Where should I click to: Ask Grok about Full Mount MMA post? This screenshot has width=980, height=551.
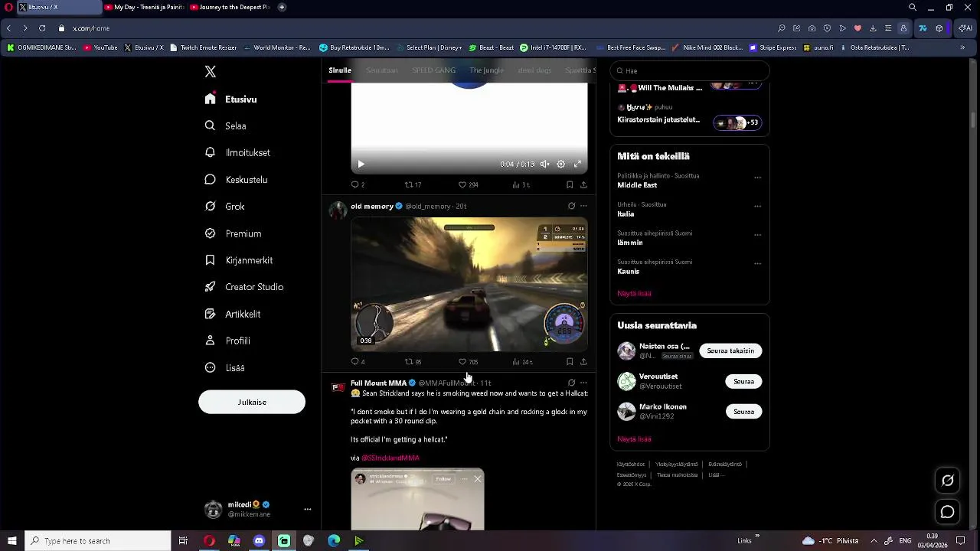[x=571, y=383]
